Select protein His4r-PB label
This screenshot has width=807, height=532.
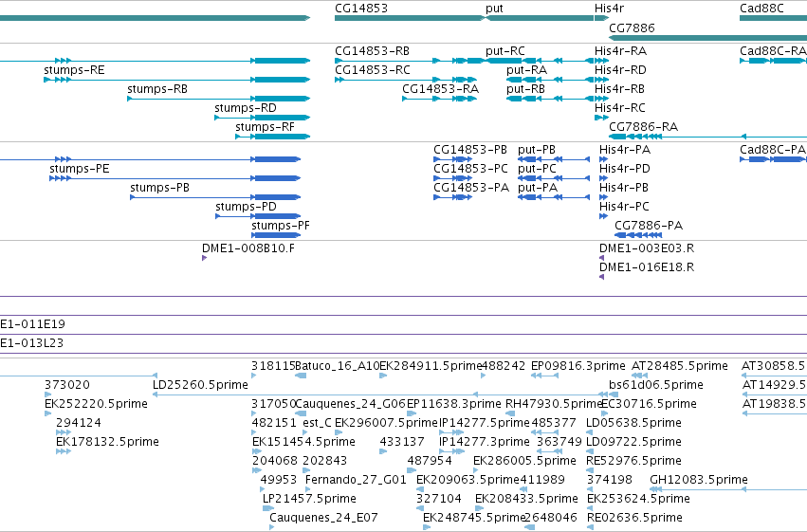(623, 187)
